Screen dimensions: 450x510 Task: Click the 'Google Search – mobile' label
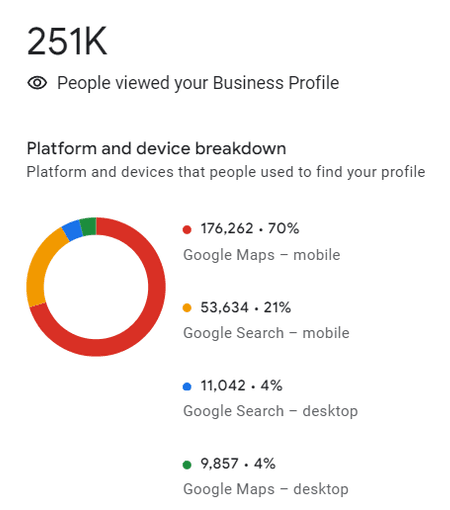[266, 333]
